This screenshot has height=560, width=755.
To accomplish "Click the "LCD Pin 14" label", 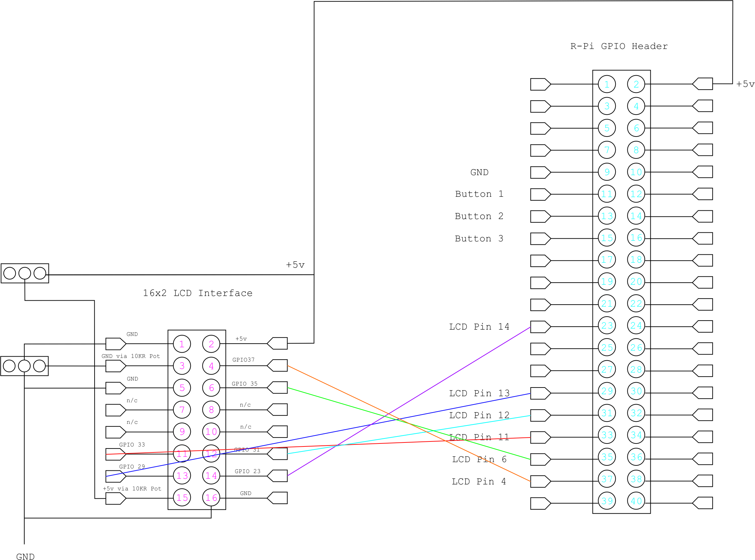I will (x=479, y=326).
